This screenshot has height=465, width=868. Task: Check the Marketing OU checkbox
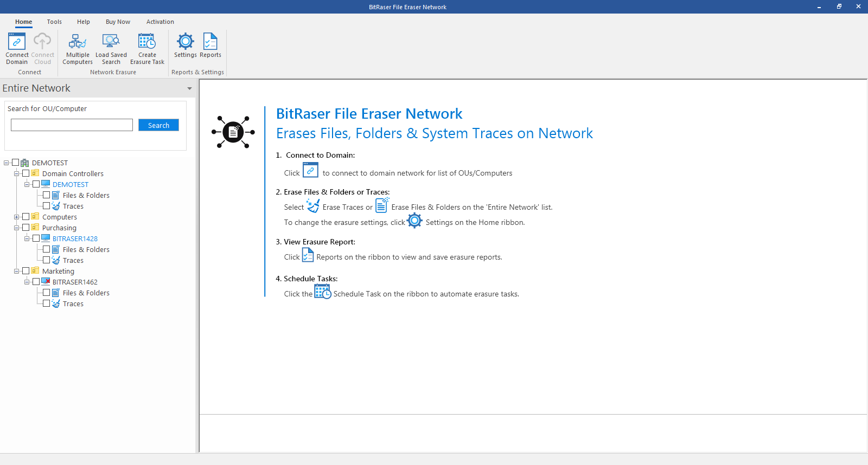25,271
